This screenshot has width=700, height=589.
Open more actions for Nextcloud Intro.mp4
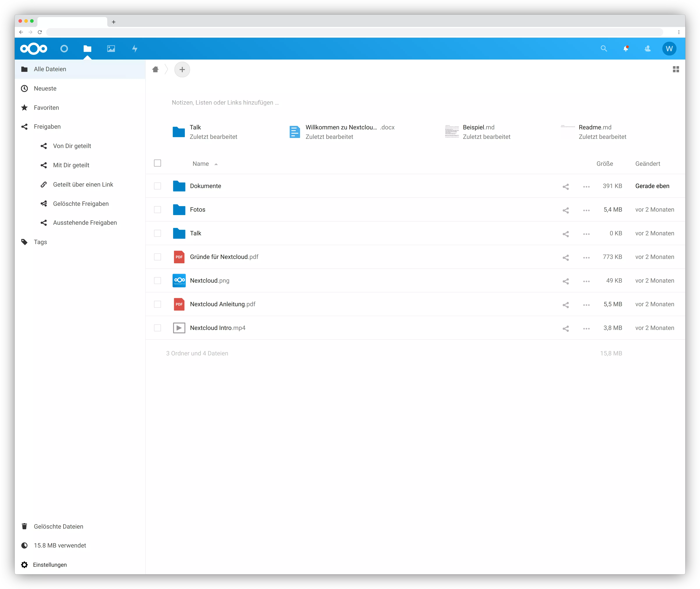point(586,329)
